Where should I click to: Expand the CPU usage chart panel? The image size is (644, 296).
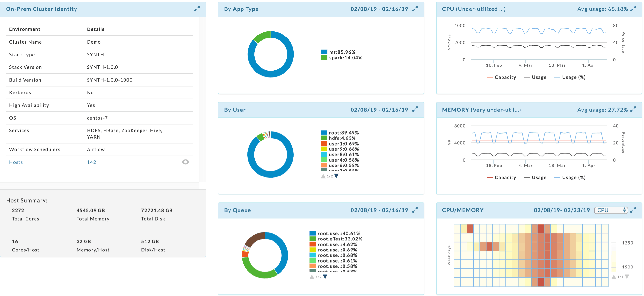(x=633, y=9)
